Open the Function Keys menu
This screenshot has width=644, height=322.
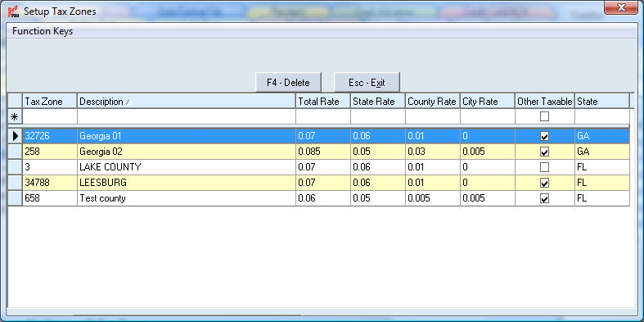click(43, 31)
